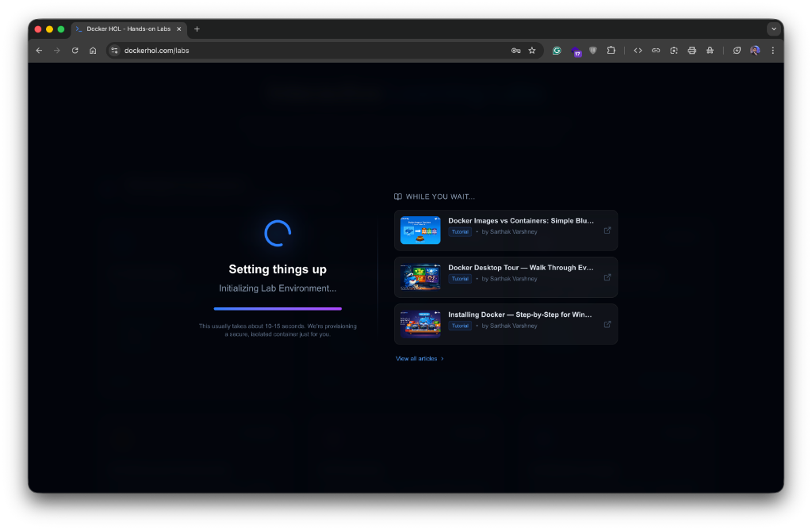The width and height of the screenshot is (812, 530).
Task: Click the Installing Docker article thumbnail
Action: tap(420, 324)
